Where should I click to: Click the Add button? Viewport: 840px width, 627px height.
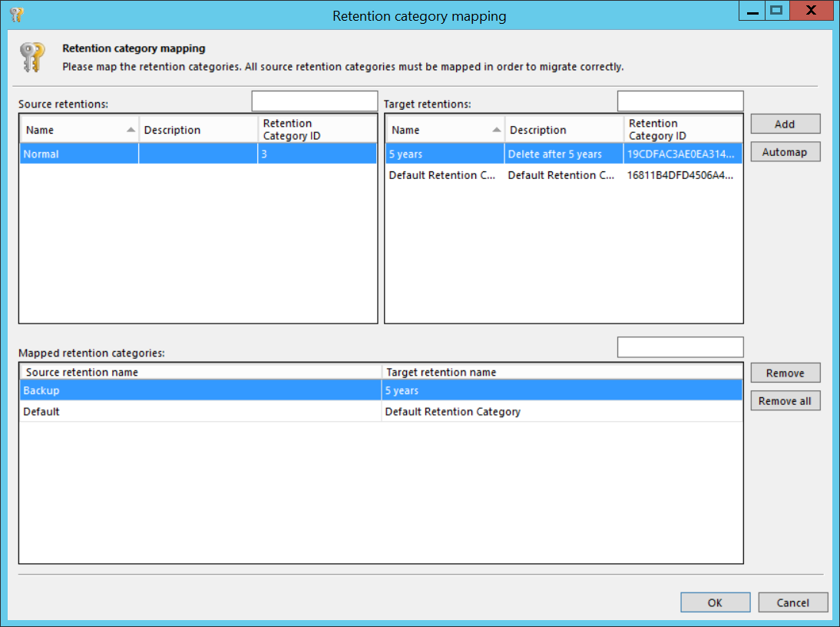click(785, 124)
